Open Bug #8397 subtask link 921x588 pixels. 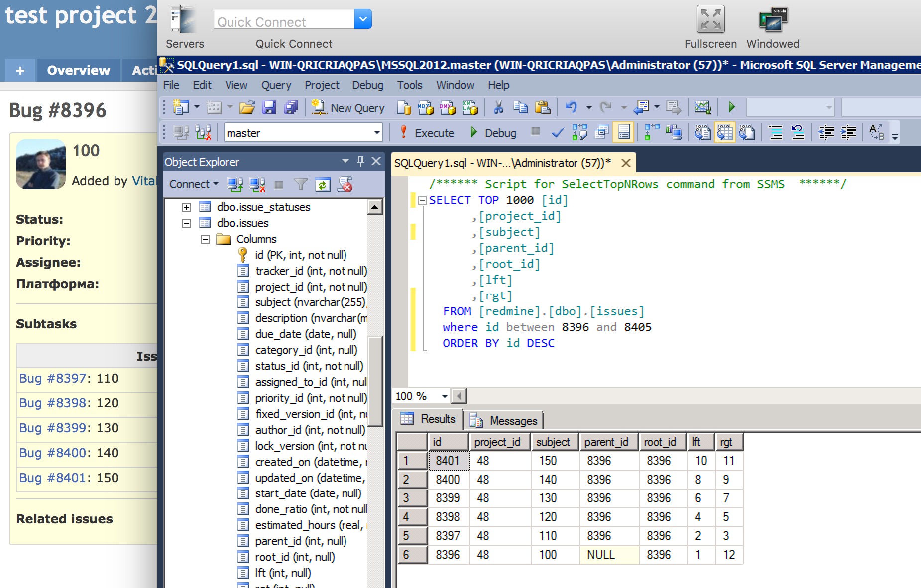(x=52, y=378)
